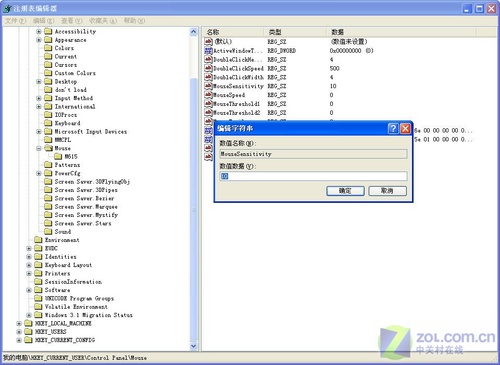Expand the Input Method tree node
500x365 pixels.
[39, 98]
